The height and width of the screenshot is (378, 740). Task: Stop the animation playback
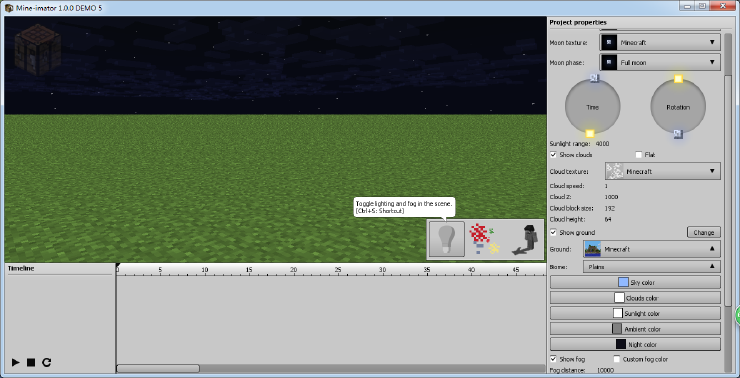click(31, 362)
